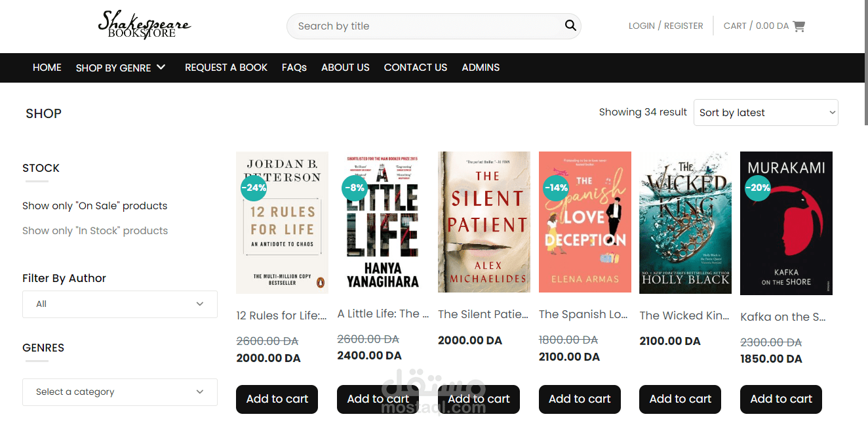This screenshot has height=425, width=868.
Task: Click the CART / 0.00 DA link
Action: click(x=756, y=26)
